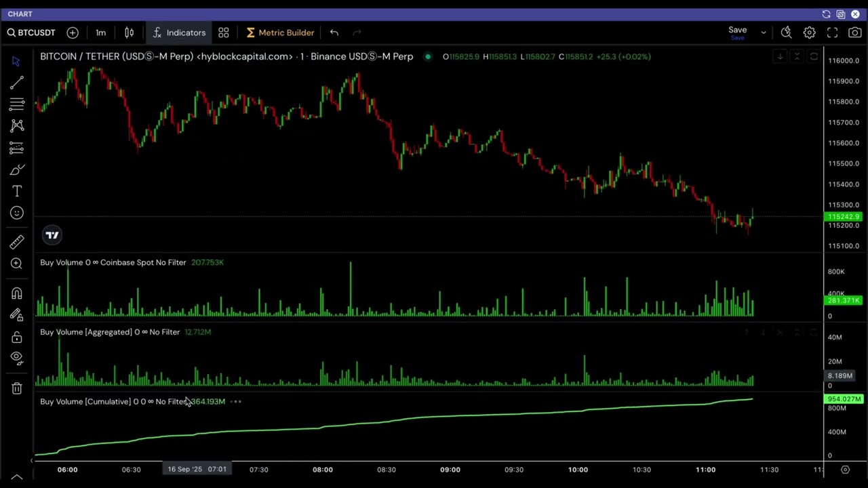Image resolution: width=868 pixels, height=488 pixels.
Task: Open the Indicators menu
Action: tap(179, 33)
